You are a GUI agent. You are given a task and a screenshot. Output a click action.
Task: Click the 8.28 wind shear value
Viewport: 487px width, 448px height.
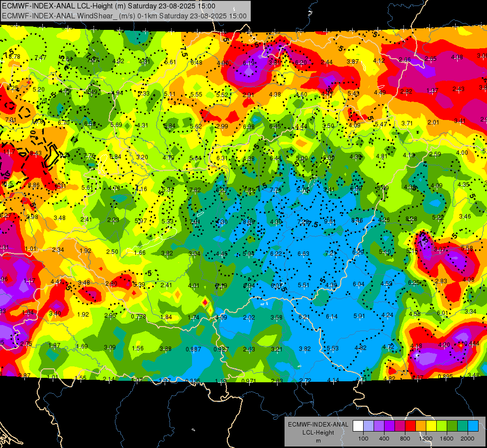411,219
